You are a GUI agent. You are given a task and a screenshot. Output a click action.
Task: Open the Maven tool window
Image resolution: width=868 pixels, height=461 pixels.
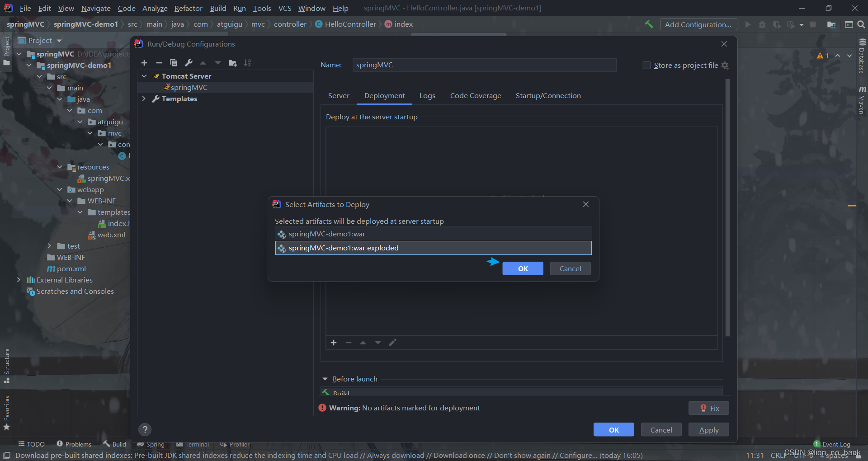pos(862,100)
